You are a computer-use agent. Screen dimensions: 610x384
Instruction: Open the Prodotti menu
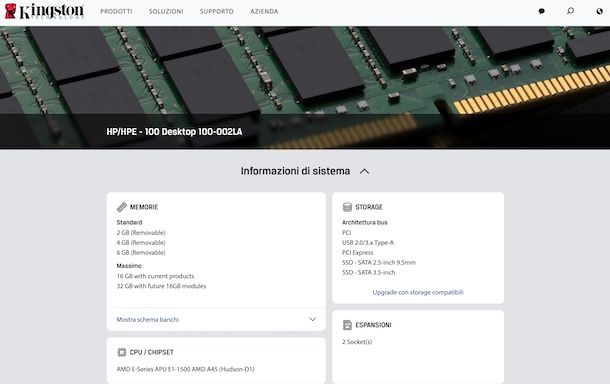[x=116, y=12]
